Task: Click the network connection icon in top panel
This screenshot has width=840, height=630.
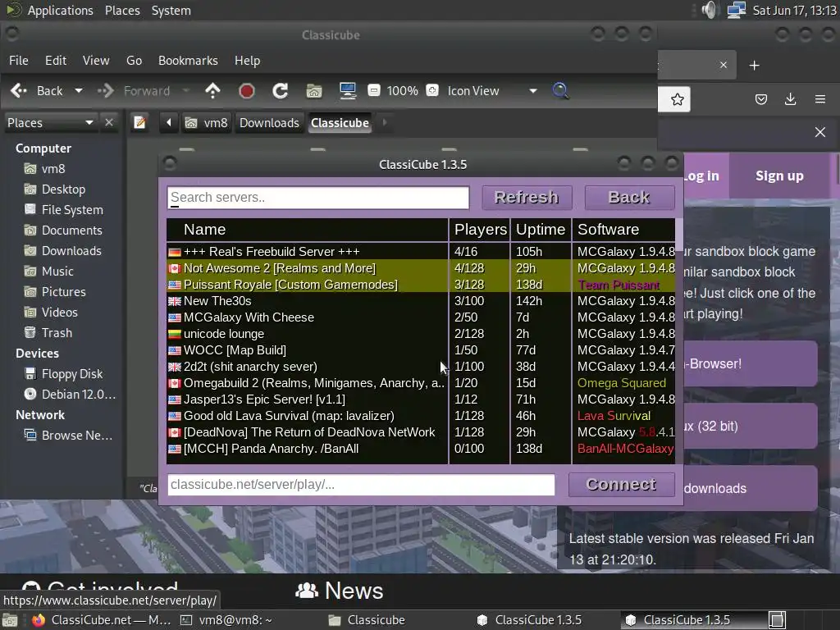Action: (736, 10)
